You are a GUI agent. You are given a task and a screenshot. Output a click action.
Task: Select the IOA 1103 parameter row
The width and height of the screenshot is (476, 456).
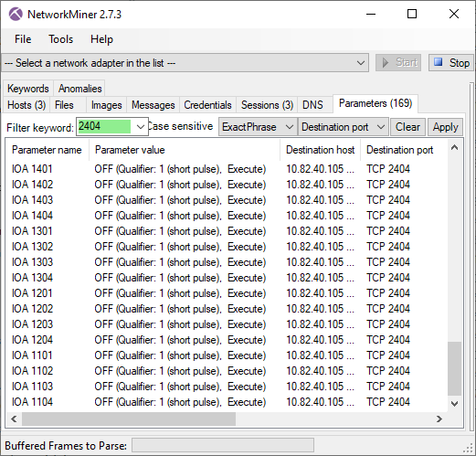tap(227, 387)
